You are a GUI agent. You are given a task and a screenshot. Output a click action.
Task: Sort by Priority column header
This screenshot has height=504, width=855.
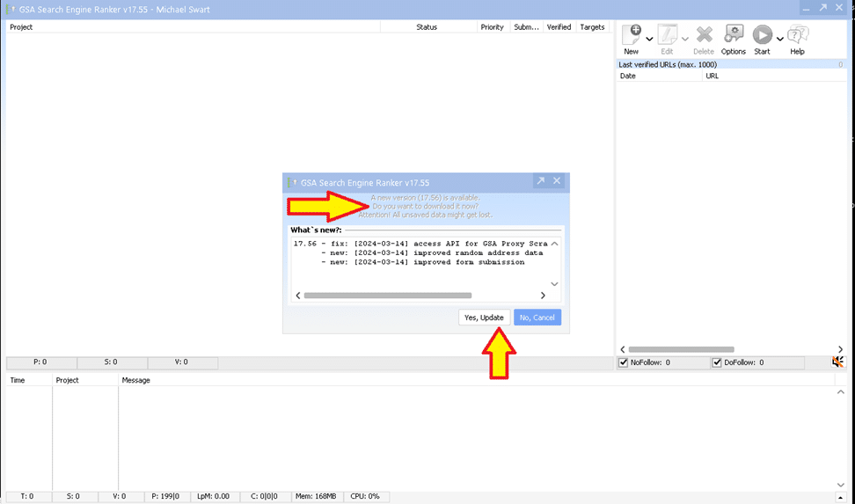pyautogui.click(x=493, y=26)
